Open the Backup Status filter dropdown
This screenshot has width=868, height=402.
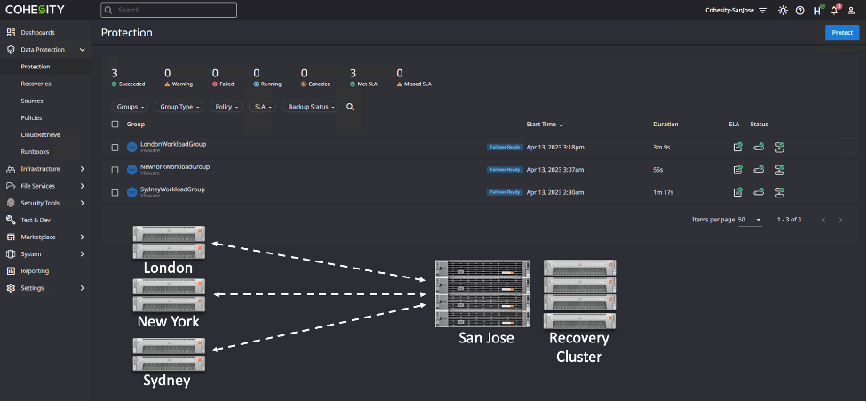click(310, 107)
